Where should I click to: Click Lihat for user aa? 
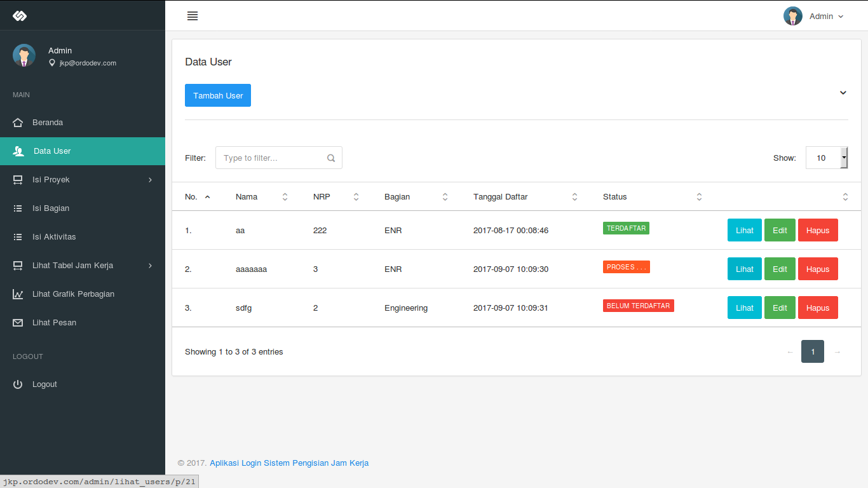[745, 230]
